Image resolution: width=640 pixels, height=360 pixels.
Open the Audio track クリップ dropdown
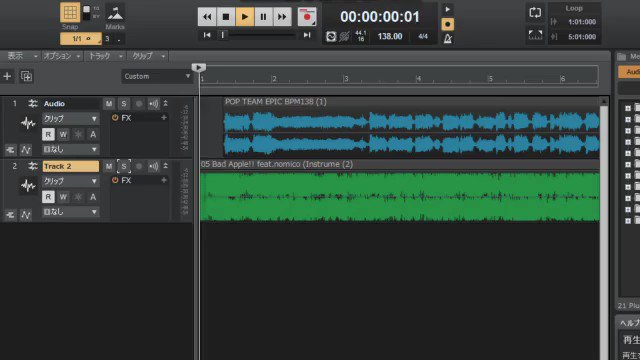(x=71, y=119)
